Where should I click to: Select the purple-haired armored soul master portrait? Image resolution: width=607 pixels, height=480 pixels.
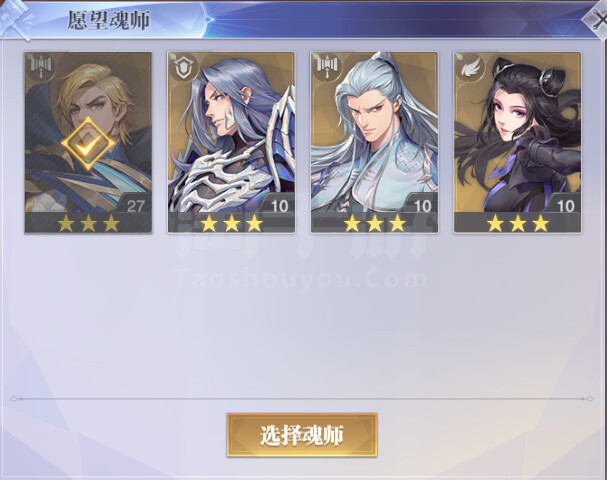231,132
